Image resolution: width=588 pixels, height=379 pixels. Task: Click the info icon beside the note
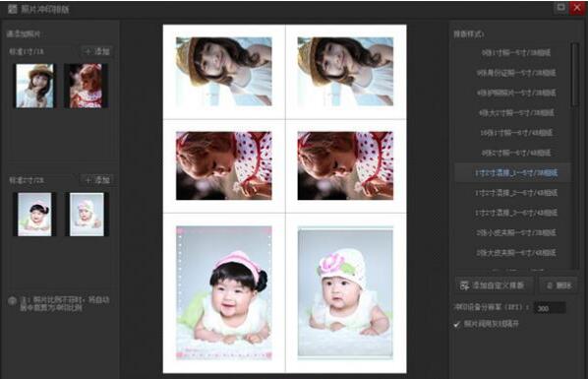coord(13,300)
